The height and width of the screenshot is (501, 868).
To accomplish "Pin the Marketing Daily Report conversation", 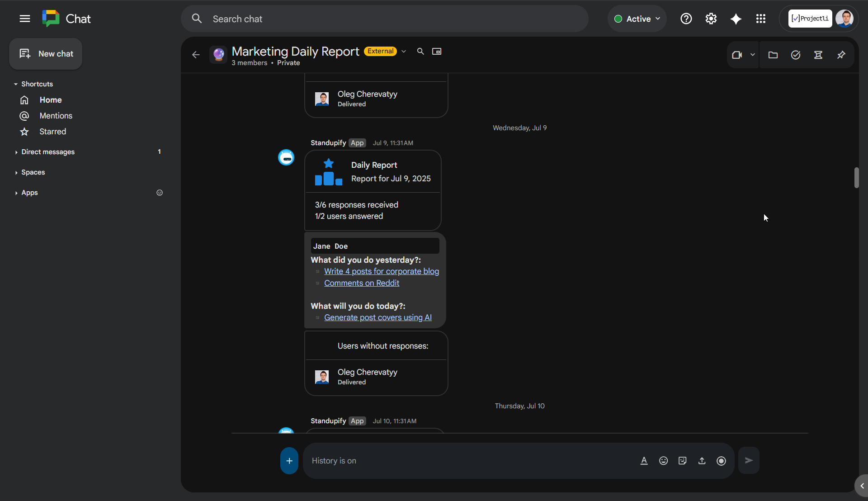I will 841,55.
